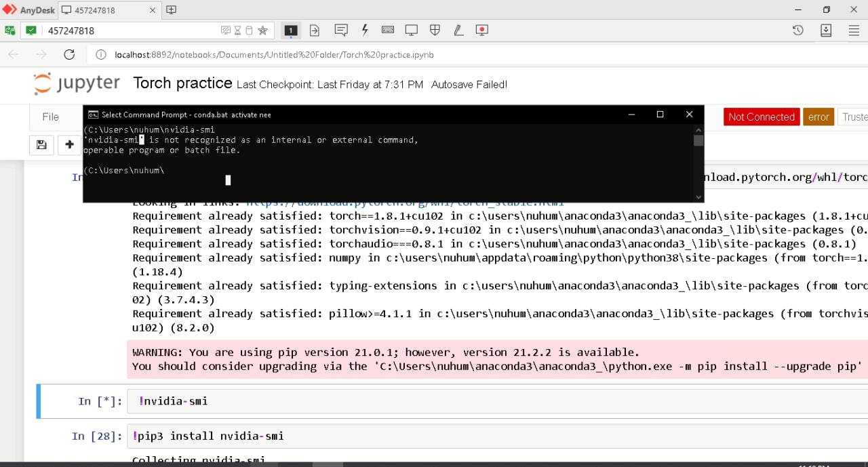Screen dimensions: 868x467
Task: Click the insert cell below plus icon
Action: [69, 144]
